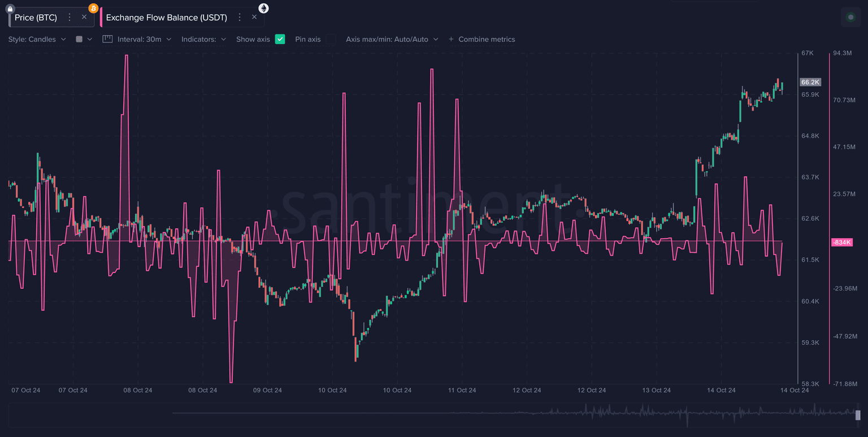Open the Style: Candles dropdown

pyautogui.click(x=37, y=39)
